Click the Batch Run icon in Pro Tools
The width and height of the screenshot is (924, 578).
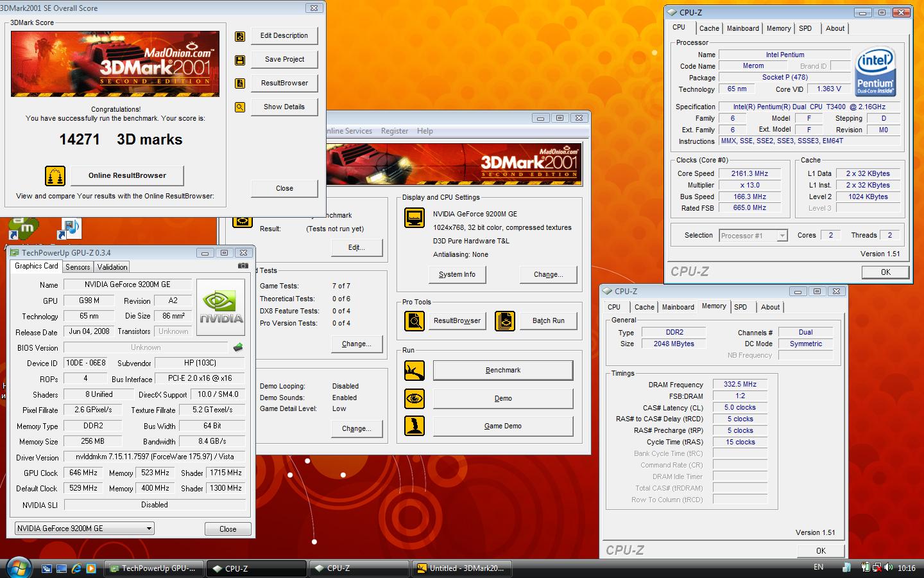[x=505, y=320]
